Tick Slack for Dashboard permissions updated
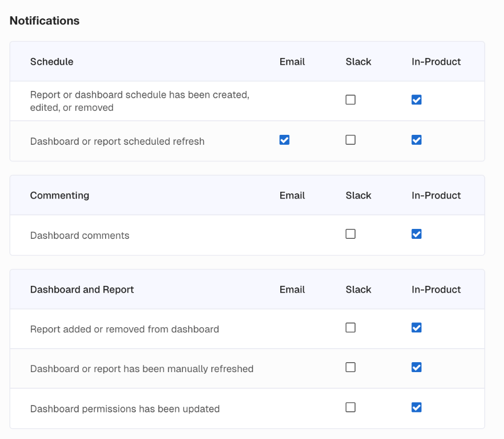Image resolution: width=504 pixels, height=439 pixels. [x=350, y=407]
